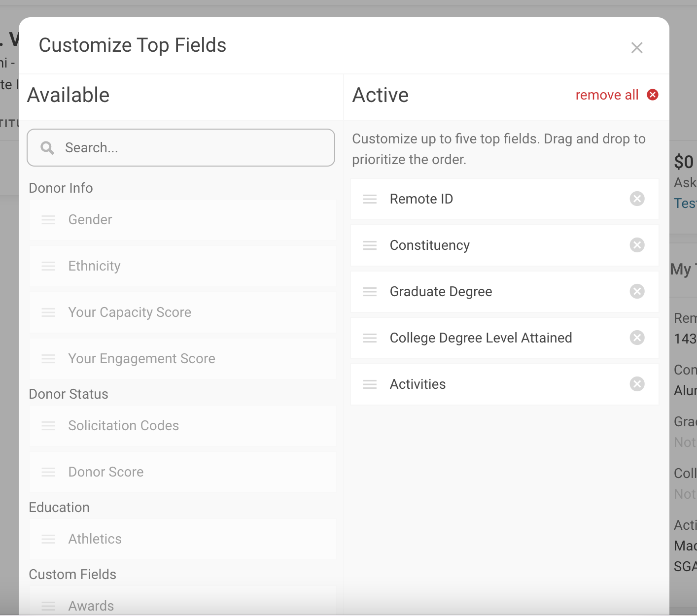Click the remove all link
The height and width of the screenshot is (616, 697).
point(607,95)
